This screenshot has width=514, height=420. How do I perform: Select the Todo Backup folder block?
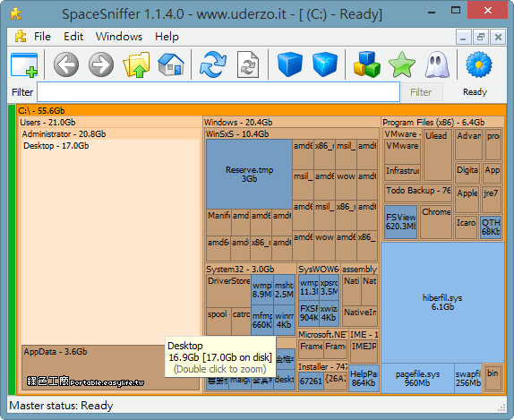click(417, 193)
